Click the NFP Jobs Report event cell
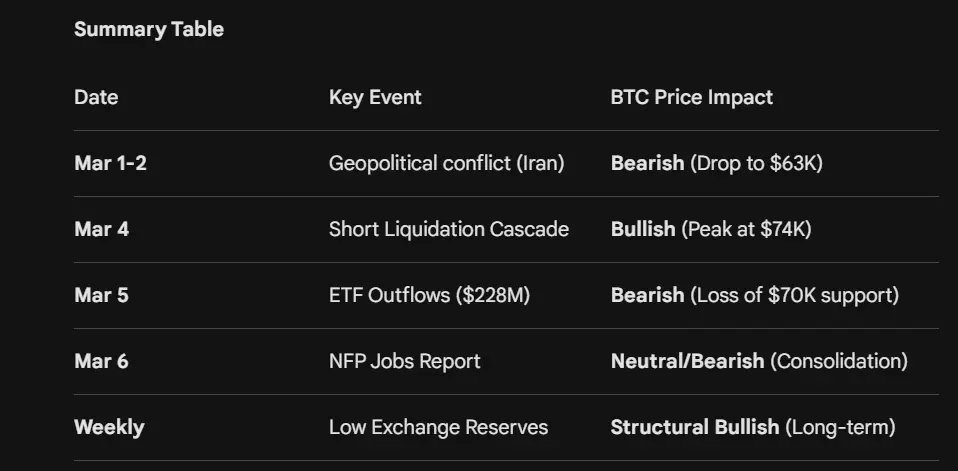 coord(404,361)
